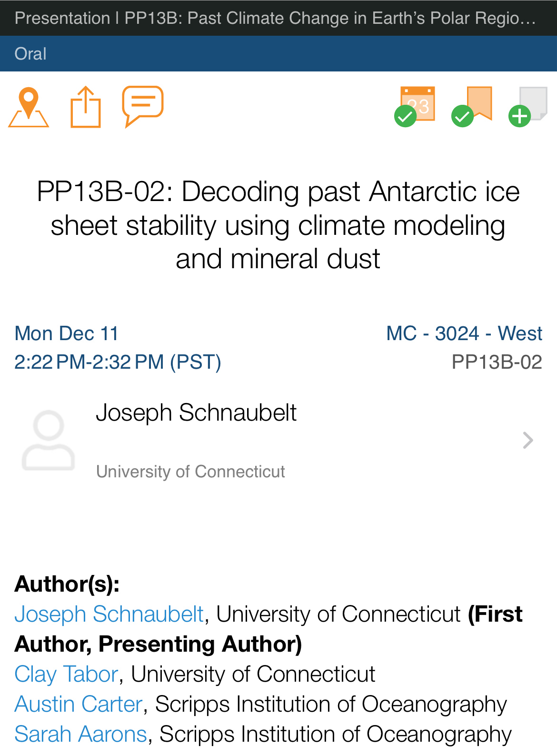Tap the PP13B-02 session code label
The image size is (557, 756).
497,362
